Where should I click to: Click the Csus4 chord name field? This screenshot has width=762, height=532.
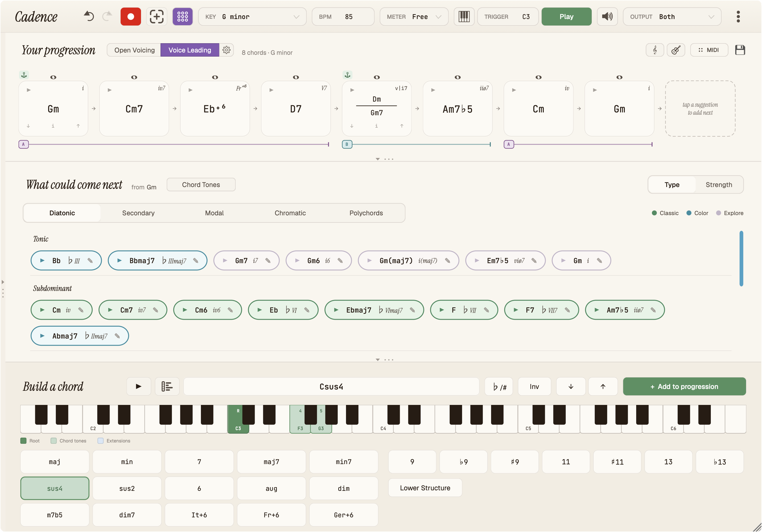(331, 386)
